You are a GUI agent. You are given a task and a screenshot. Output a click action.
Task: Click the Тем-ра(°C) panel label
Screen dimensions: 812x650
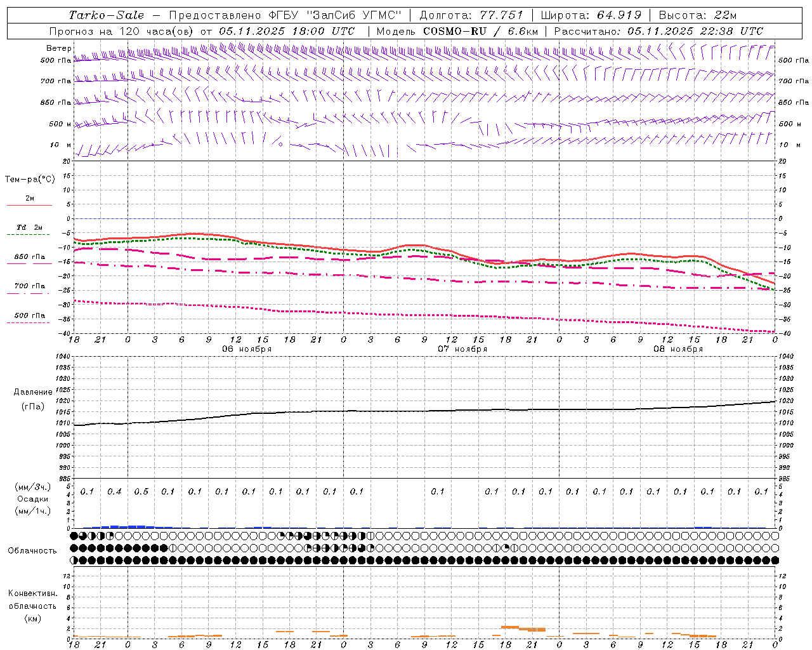click(x=30, y=179)
